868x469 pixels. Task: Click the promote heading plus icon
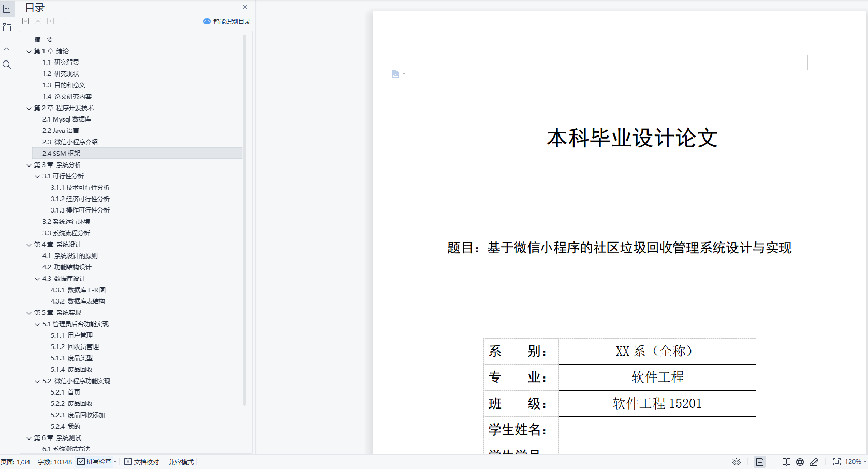(x=51, y=21)
